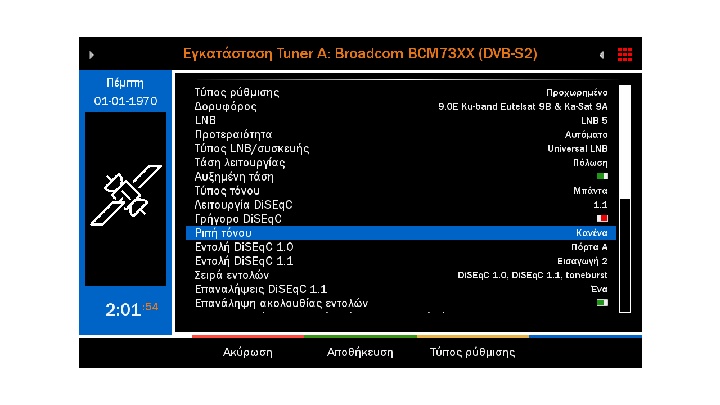Click the clock showing 2:01

click(x=123, y=310)
